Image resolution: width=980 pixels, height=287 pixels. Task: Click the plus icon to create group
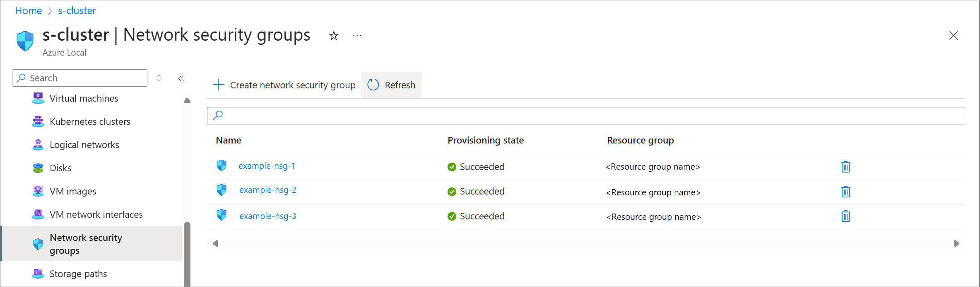pyautogui.click(x=218, y=85)
